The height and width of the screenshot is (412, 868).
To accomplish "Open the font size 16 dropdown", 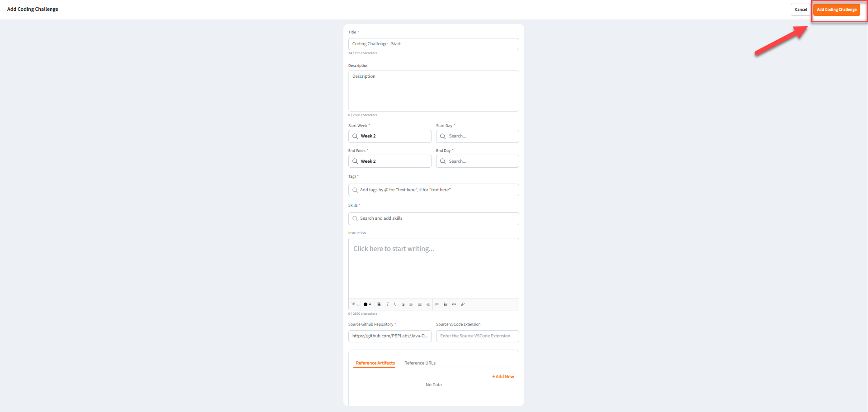I will click(x=355, y=304).
